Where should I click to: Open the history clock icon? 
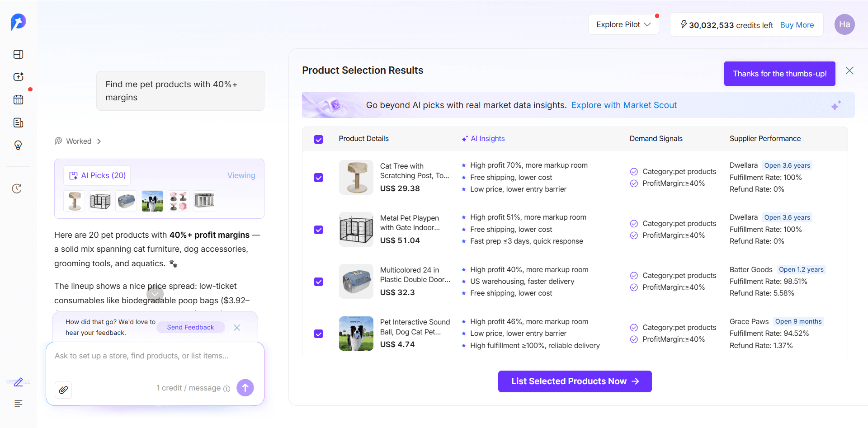(x=17, y=188)
